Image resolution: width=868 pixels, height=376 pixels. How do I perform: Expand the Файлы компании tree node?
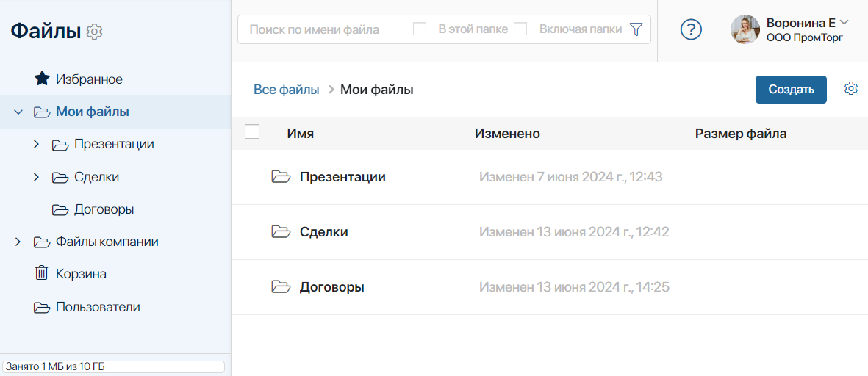tap(18, 242)
